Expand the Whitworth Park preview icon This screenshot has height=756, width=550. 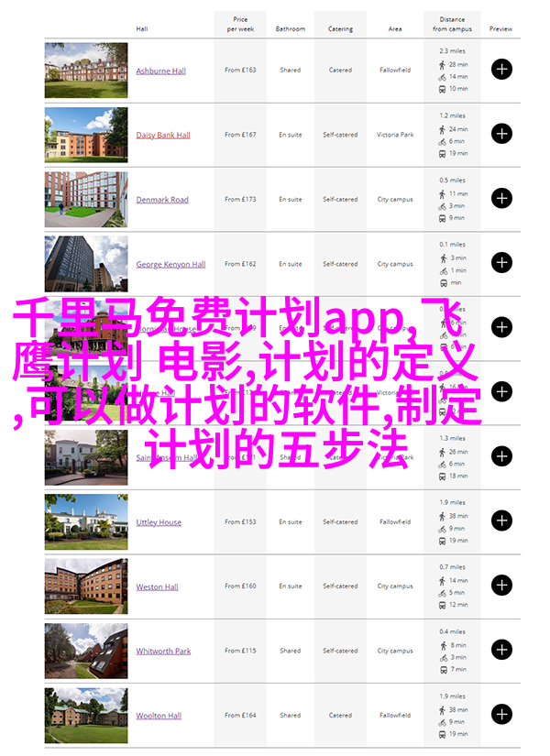tap(501, 651)
